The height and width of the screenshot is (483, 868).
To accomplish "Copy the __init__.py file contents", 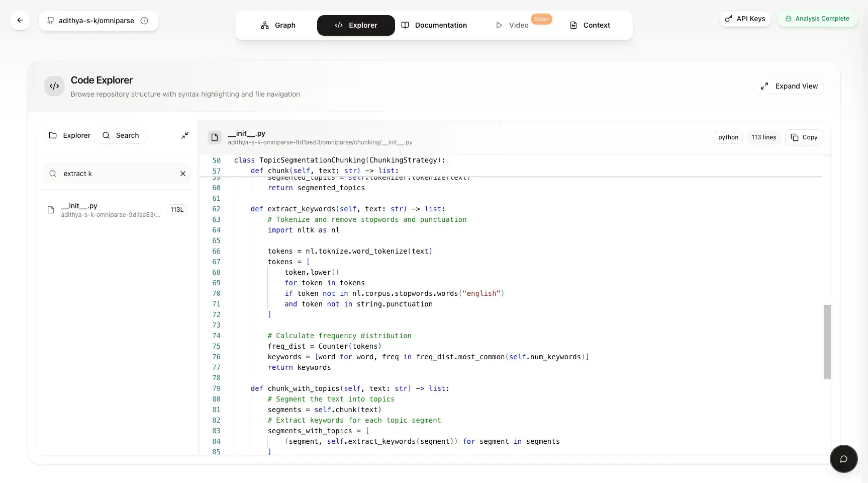I will (804, 137).
